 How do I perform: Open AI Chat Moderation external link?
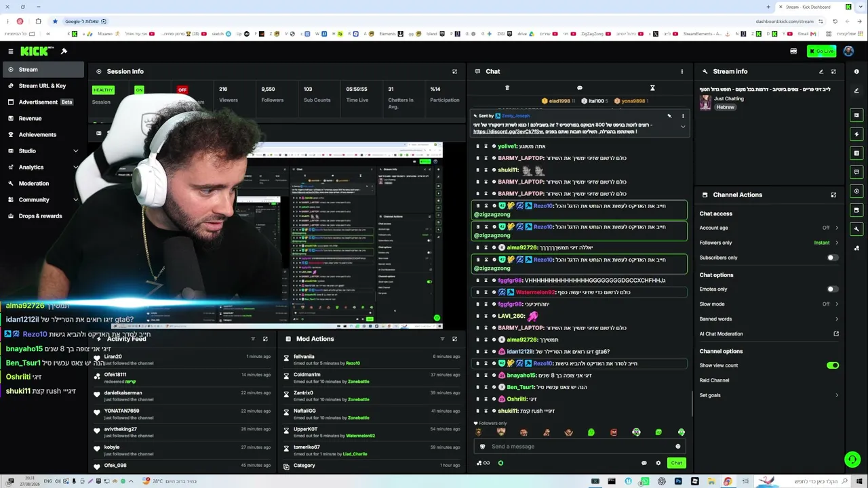coord(836,334)
